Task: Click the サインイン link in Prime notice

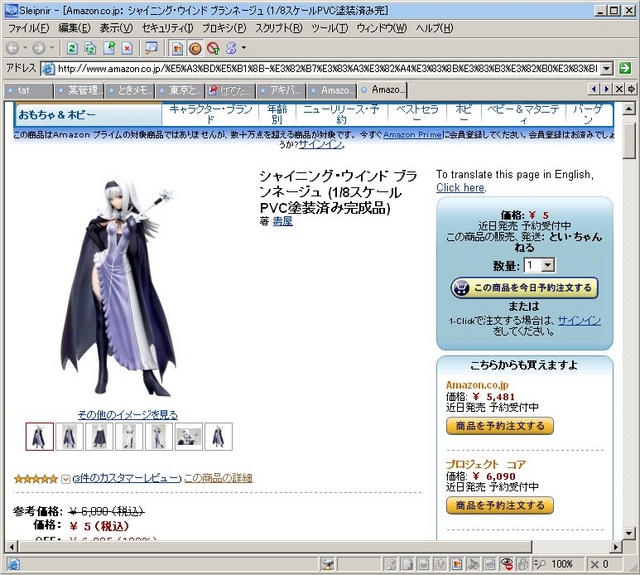Action: [x=320, y=144]
